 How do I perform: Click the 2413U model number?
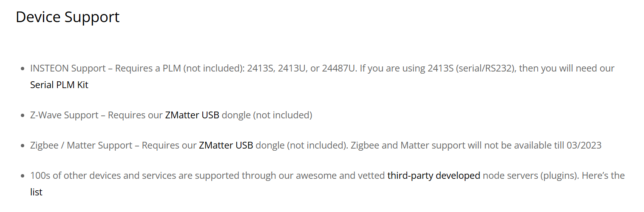[292, 69]
